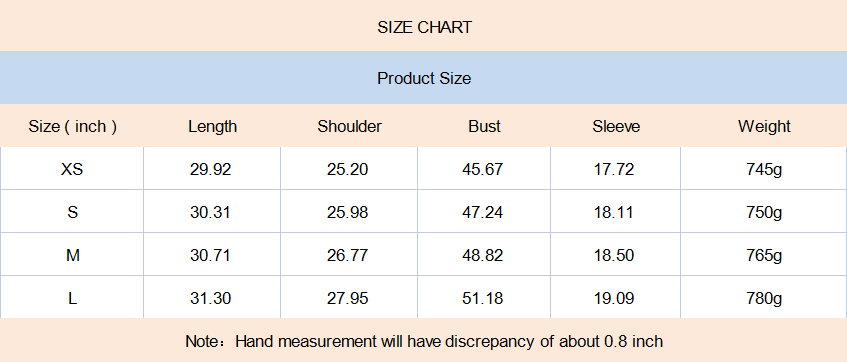The image size is (847, 362).
Task: Click the SIZE CHART title
Action: (x=424, y=27)
